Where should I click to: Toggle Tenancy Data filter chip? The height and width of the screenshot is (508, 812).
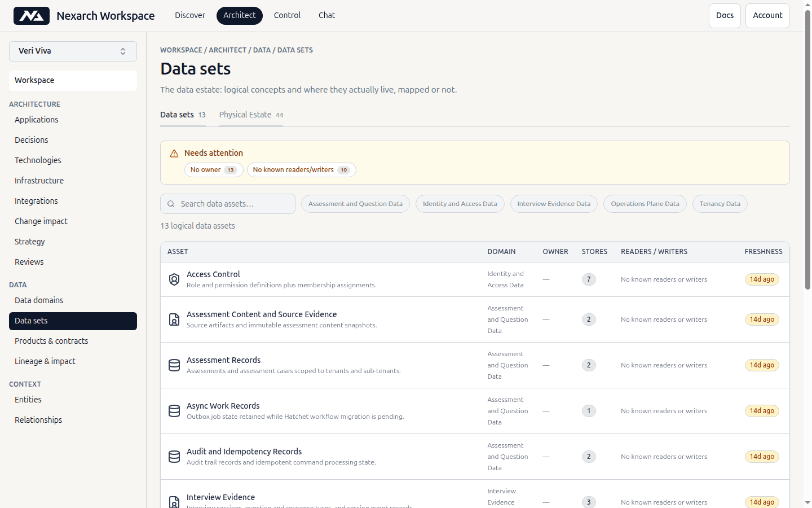pos(720,204)
